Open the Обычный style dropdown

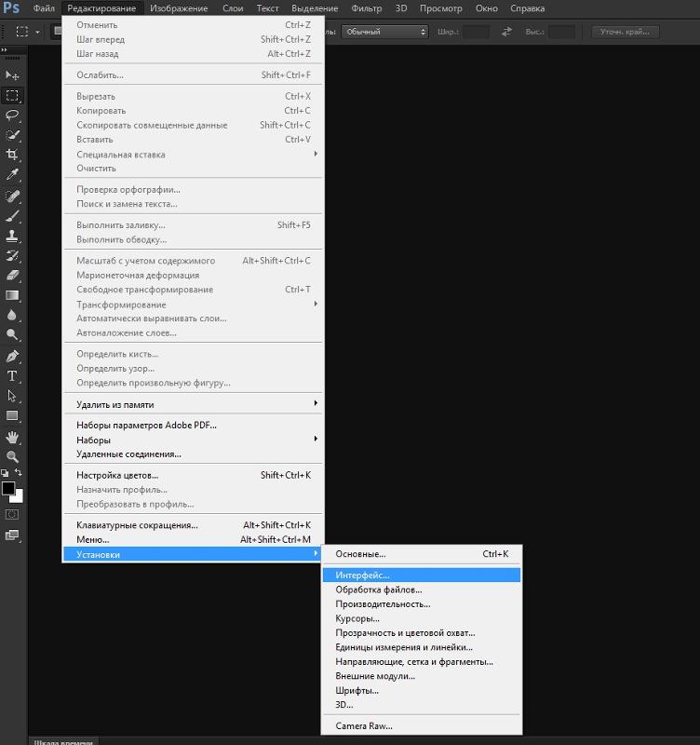tap(385, 32)
